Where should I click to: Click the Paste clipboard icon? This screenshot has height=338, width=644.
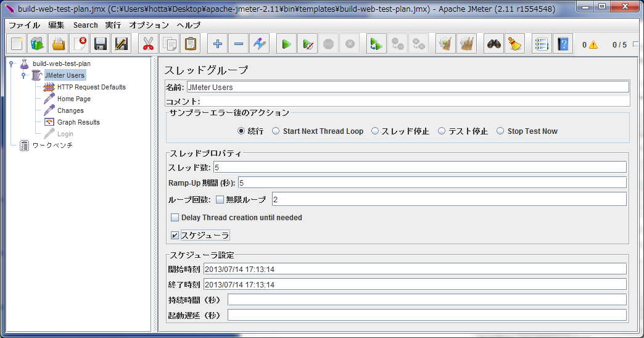191,44
